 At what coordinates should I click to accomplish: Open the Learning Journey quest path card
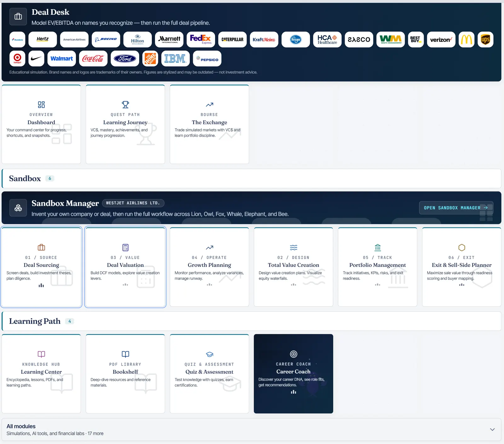pyautogui.click(x=125, y=124)
